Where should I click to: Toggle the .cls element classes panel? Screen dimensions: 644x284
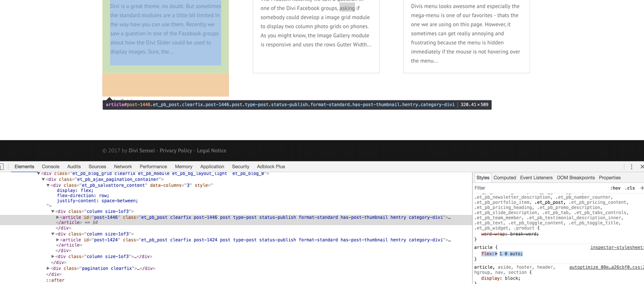630,188
